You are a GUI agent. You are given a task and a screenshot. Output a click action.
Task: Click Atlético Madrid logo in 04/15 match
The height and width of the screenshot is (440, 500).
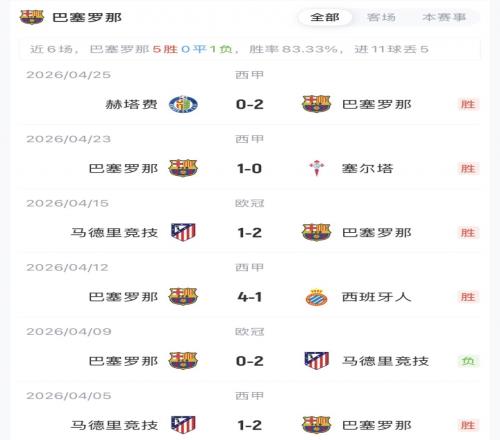click(x=183, y=232)
